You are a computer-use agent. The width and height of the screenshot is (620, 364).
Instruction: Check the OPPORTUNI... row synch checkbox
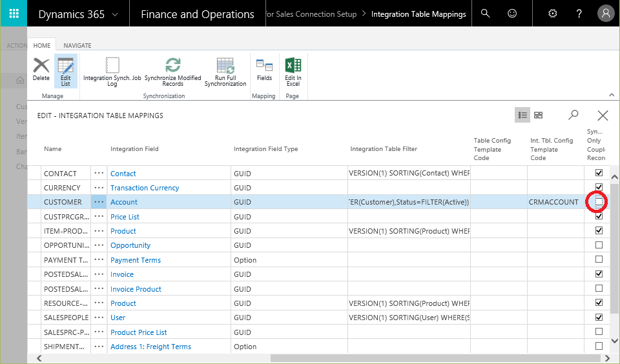coord(599,245)
